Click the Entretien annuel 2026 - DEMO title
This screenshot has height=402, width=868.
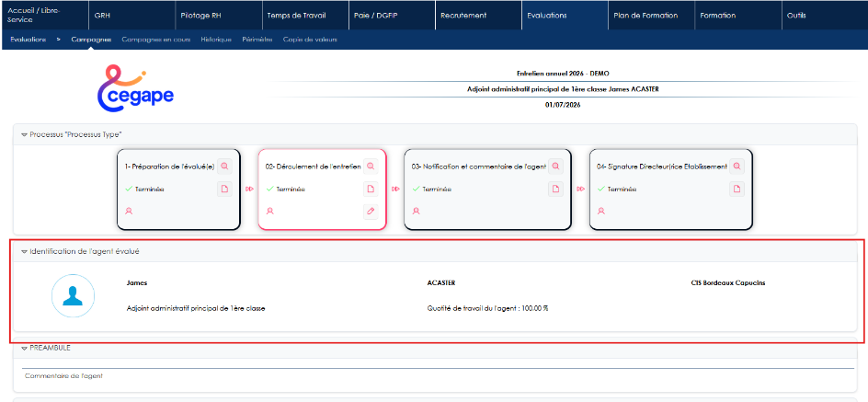coord(563,74)
